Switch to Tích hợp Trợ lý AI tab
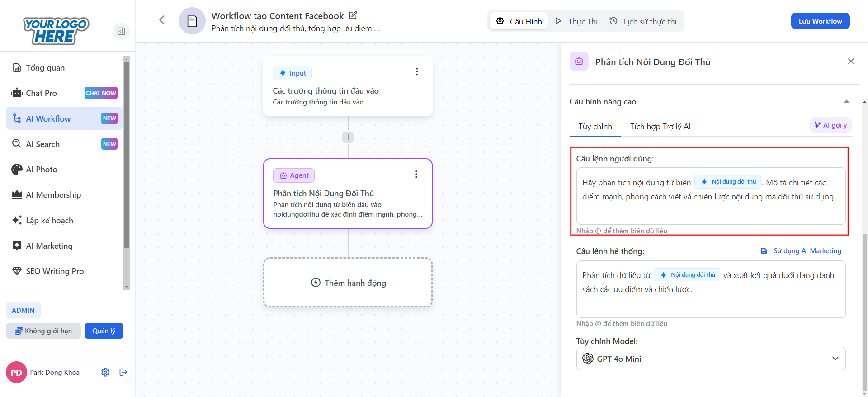The image size is (868, 397). (x=660, y=127)
